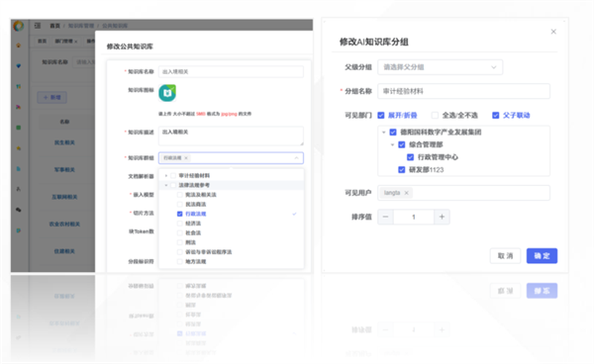Check the 全选/全不选 checkbox
The width and height of the screenshot is (594, 364).
(436, 116)
